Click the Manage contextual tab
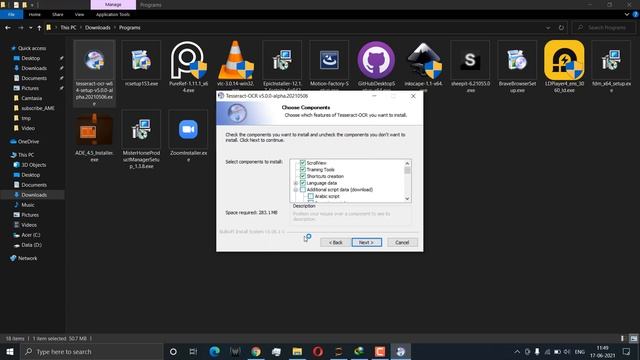The height and width of the screenshot is (360, 640). pos(113,5)
